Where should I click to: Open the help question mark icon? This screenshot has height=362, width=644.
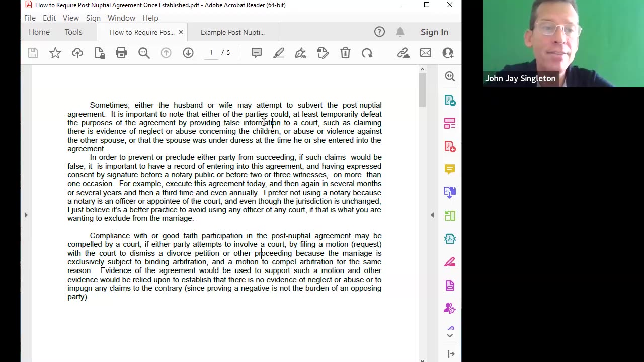379,32
